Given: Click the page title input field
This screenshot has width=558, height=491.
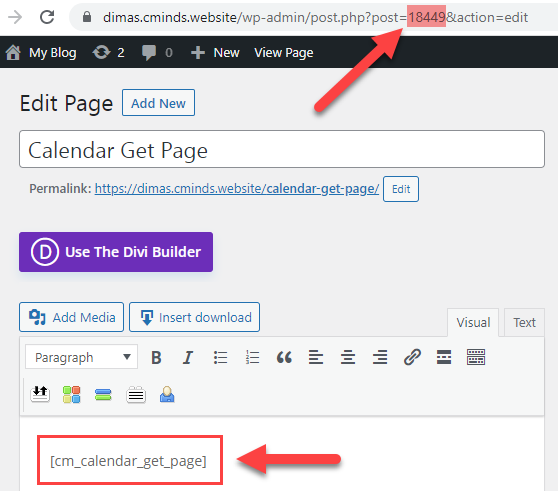Looking at the screenshot, I should [282, 149].
